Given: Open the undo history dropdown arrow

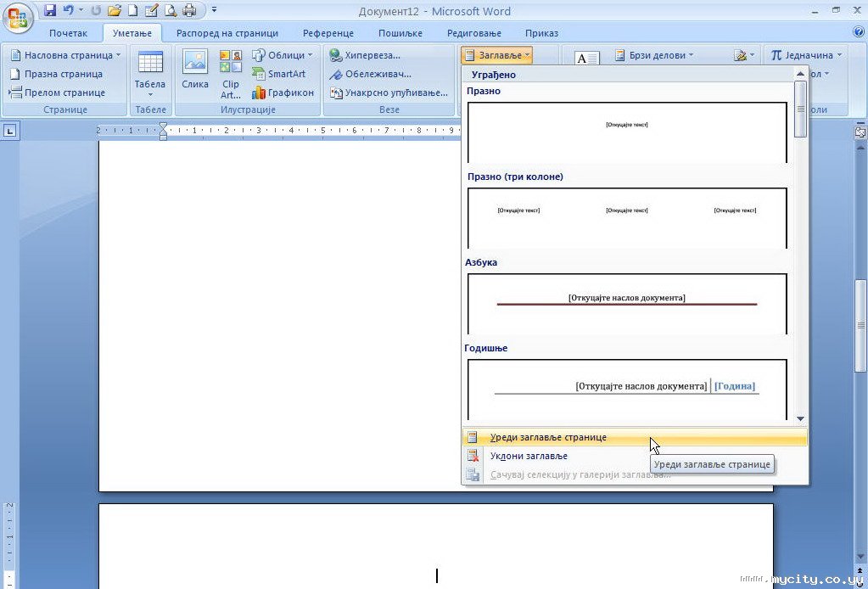Looking at the screenshot, I should tap(81, 10).
